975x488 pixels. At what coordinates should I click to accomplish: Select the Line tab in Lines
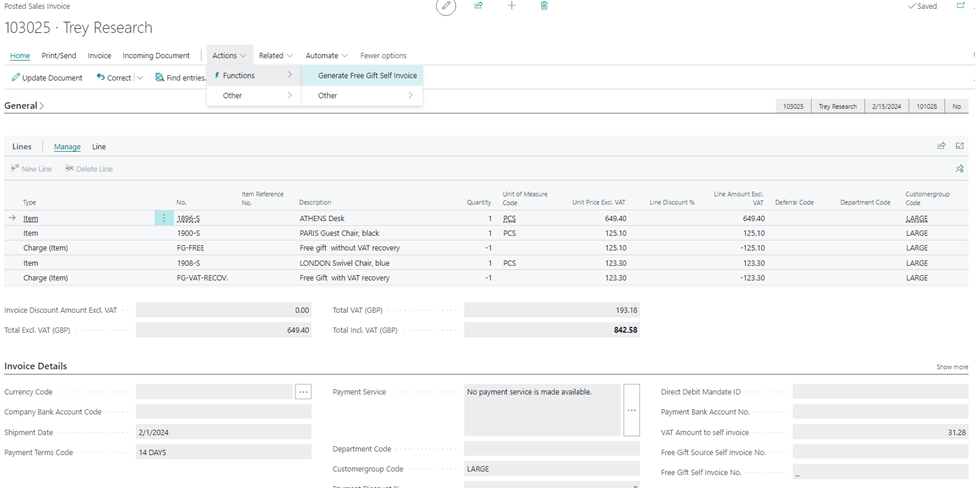point(99,147)
